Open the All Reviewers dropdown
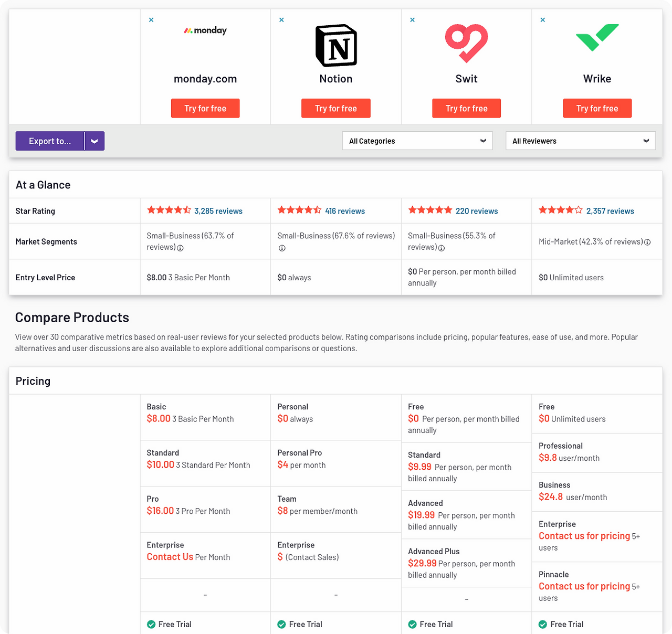672x634 pixels. (x=581, y=141)
